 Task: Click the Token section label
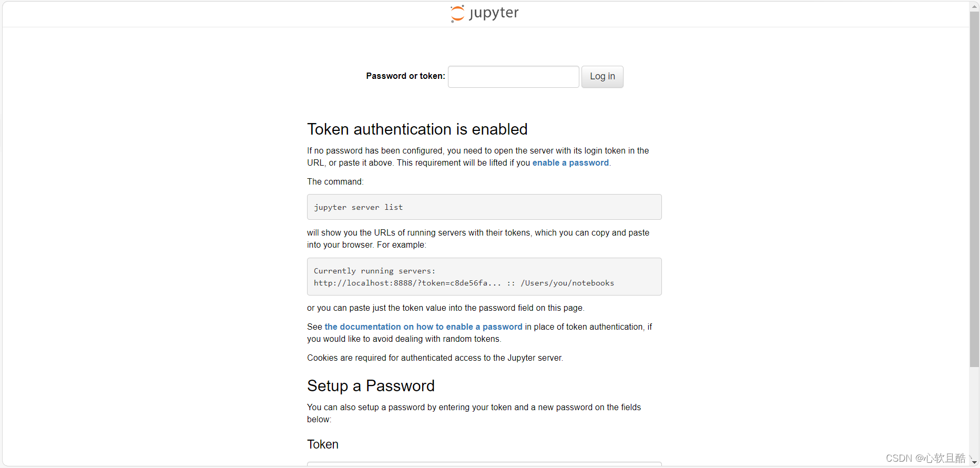[x=322, y=444]
